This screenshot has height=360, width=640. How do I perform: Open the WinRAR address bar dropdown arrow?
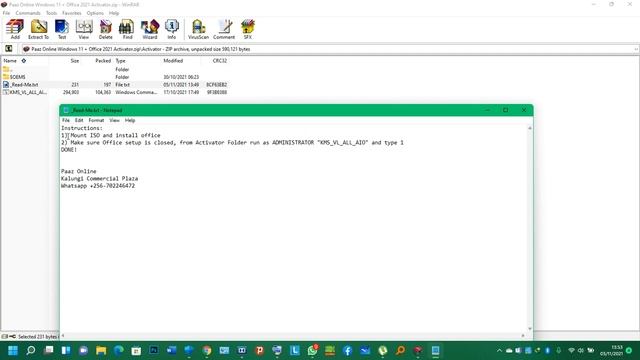click(636, 49)
